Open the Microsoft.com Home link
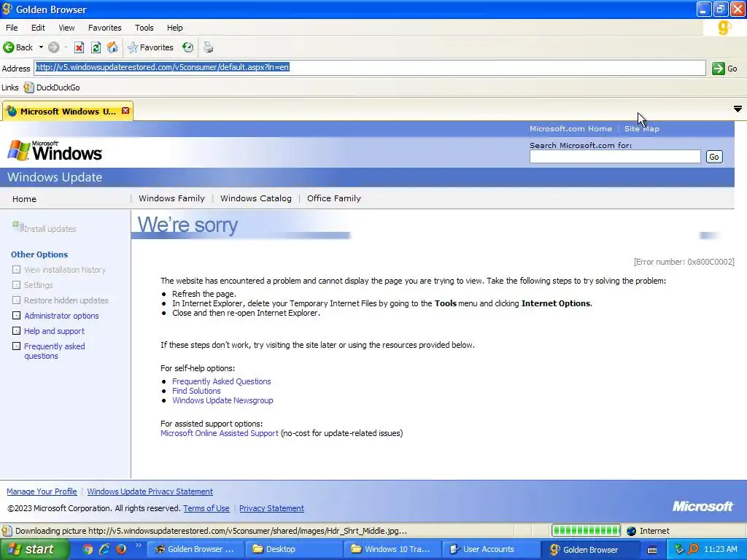This screenshot has height=560, width=747. (570, 128)
